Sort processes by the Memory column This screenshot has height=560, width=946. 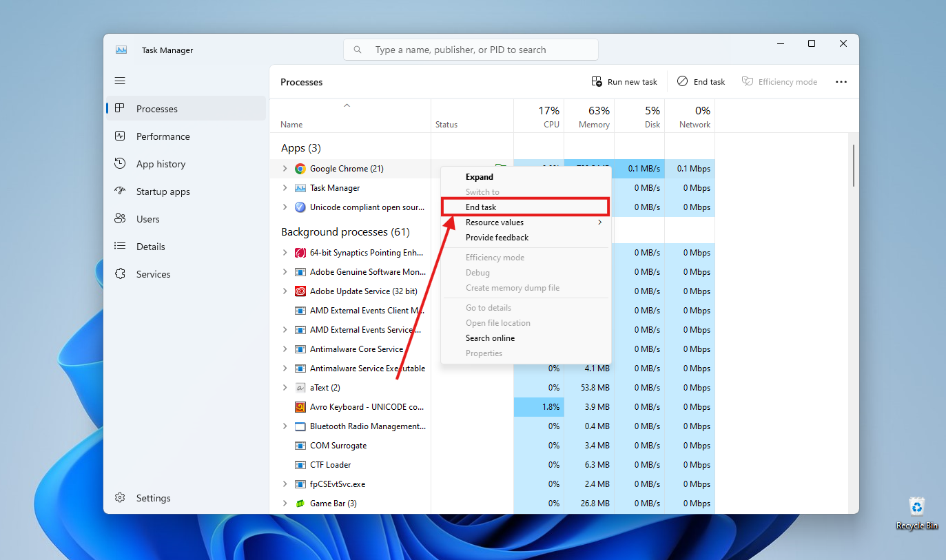(594, 117)
